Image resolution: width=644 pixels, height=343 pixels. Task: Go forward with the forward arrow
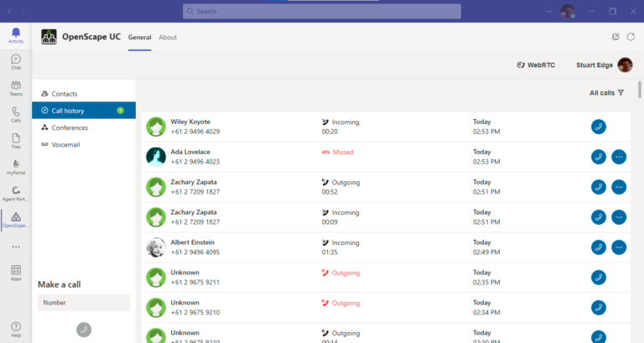(x=23, y=11)
